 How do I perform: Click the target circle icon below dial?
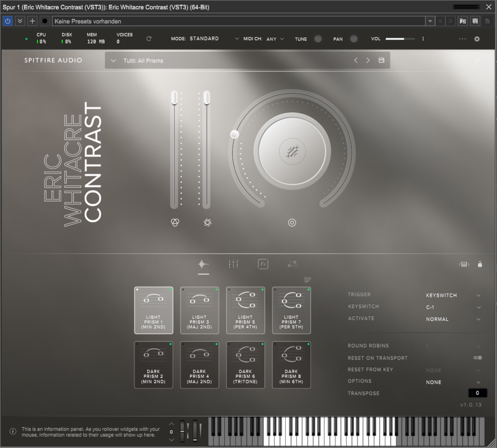tap(292, 223)
